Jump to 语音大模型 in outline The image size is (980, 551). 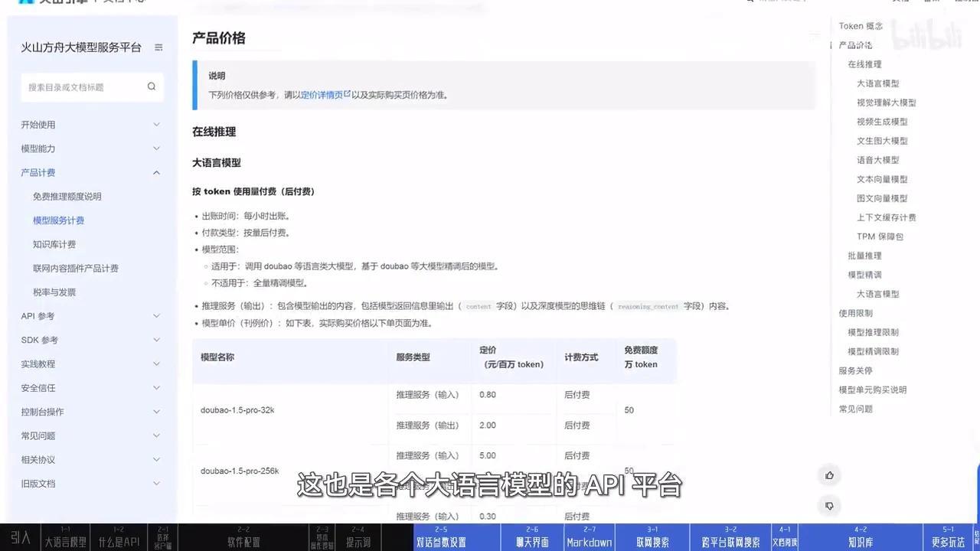(878, 160)
